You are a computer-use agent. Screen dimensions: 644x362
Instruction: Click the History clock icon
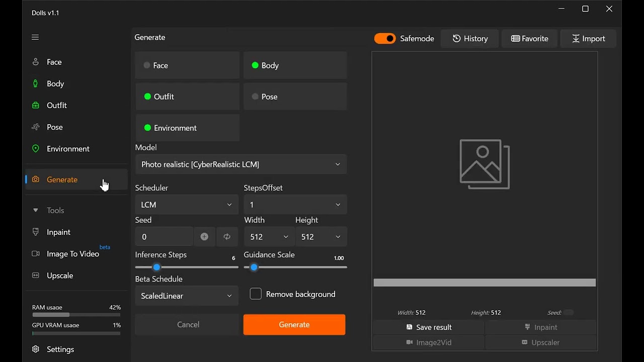pyautogui.click(x=456, y=38)
